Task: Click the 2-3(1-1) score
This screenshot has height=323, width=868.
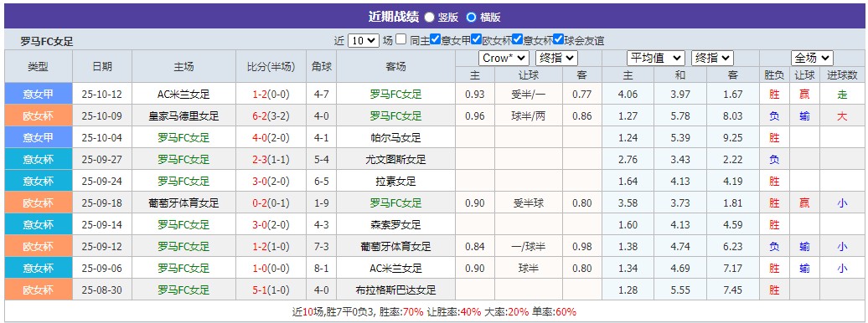Action: (271, 160)
